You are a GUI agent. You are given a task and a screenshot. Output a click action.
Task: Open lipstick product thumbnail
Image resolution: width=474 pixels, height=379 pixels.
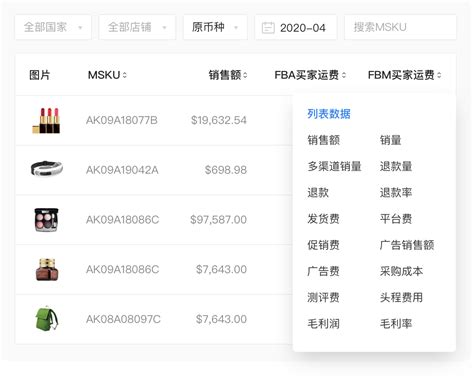[x=46, y=120]
